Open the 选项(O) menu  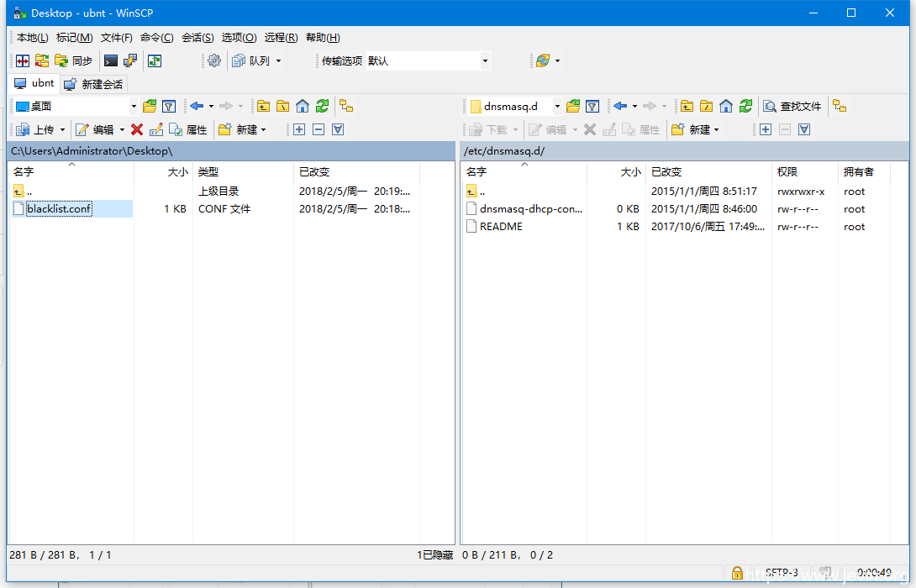[x=239, y=37]
